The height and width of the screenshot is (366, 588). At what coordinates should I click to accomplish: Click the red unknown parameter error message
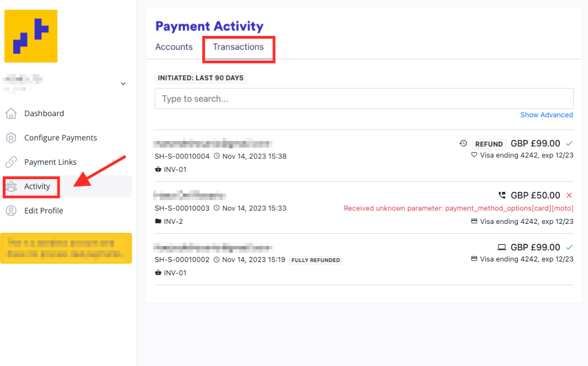coord(459,208)
